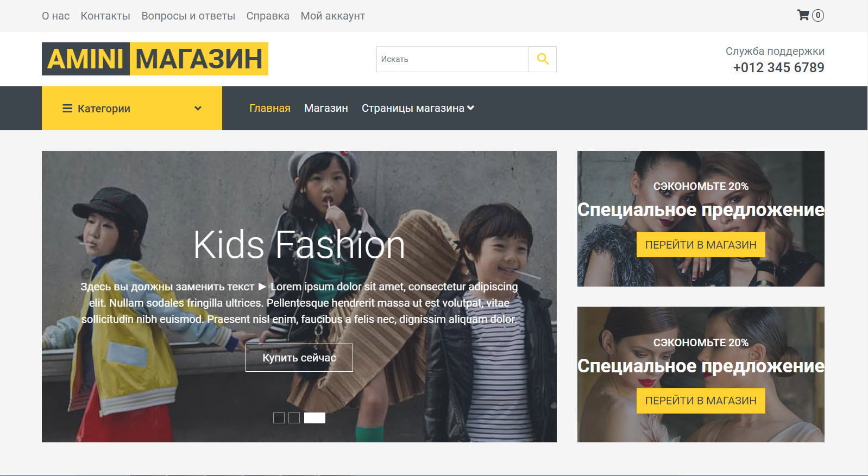This screenshot has height=476, width=868.
Task: Open the Контакты link
Action: (x=105, y=16)
